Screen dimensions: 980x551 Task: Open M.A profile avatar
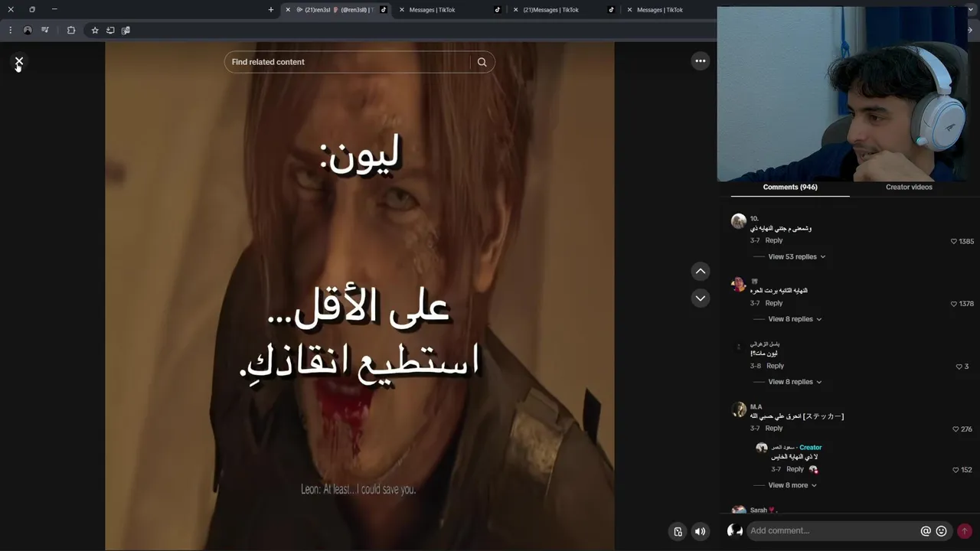point(738,409)
